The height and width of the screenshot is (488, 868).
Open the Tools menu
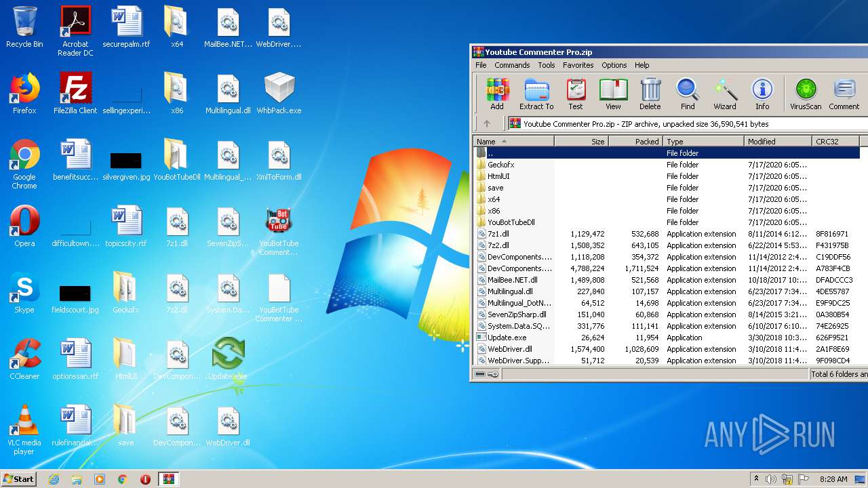[547, 65]
